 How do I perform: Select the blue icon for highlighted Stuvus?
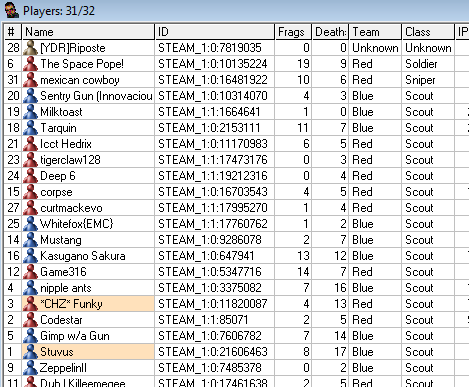pyautogui.click(x=30, y=352)
